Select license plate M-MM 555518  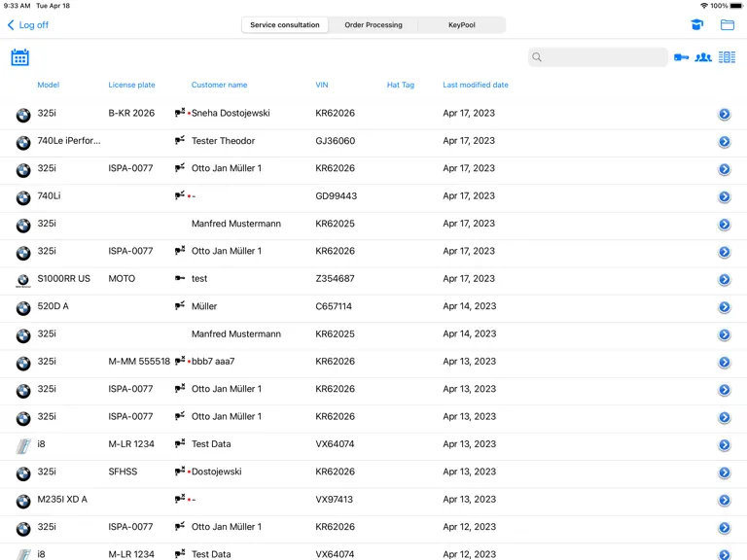click(139, 362)
